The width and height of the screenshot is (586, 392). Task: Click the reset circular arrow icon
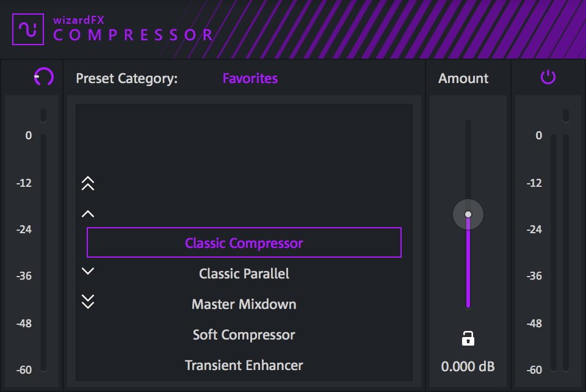pyautogui.click(x=44, y=77)
